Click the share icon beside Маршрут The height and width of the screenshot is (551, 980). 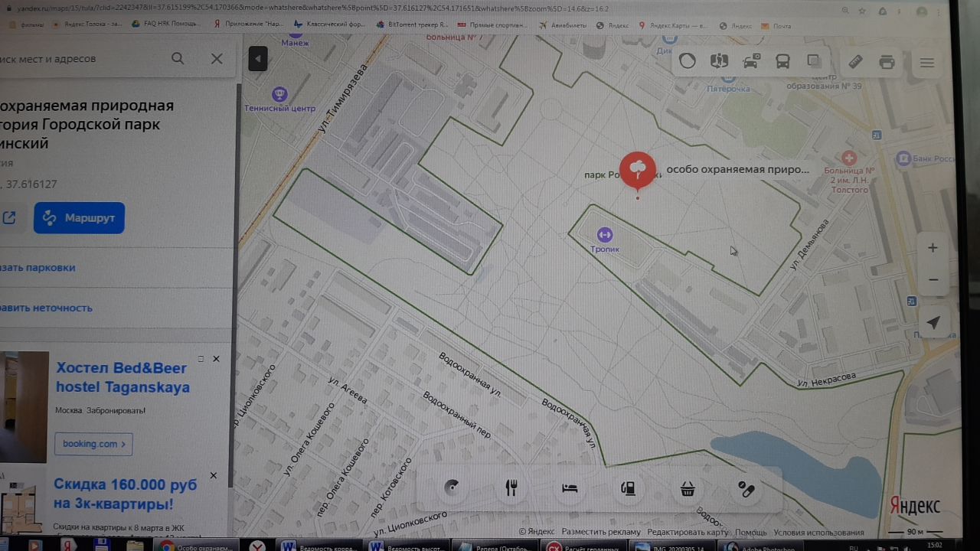tap(9, 218)
